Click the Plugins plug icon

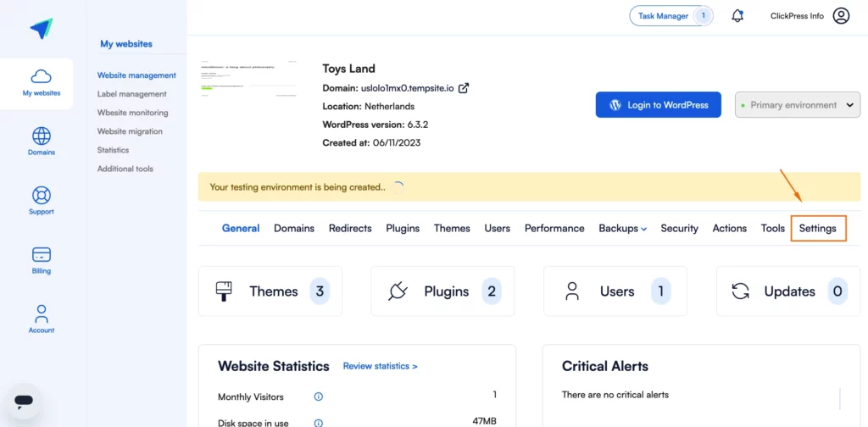tap(398, 291)
